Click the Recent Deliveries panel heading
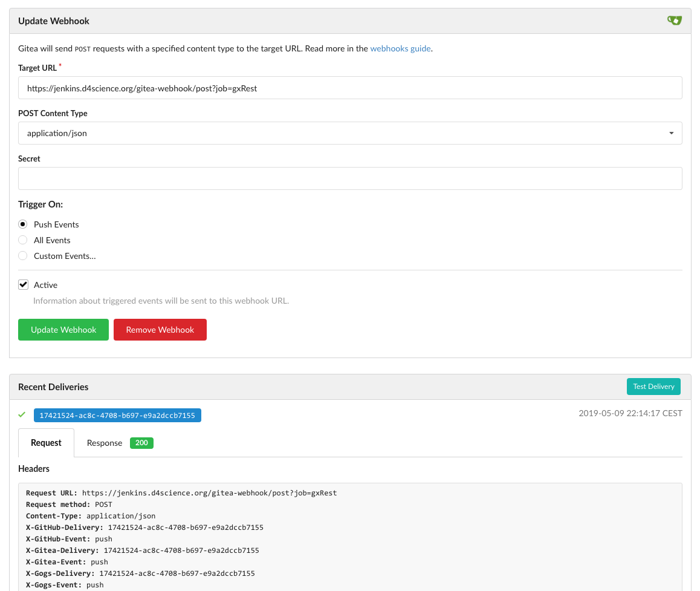This screenshot has width=700, height=591. coord(53,387)
